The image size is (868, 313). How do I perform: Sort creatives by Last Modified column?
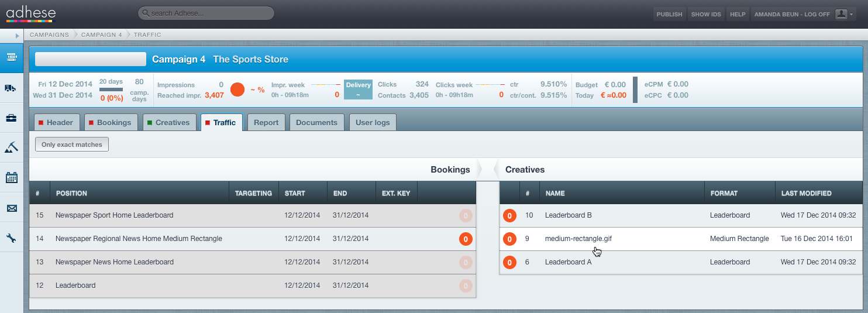click(x=818, y=193)
